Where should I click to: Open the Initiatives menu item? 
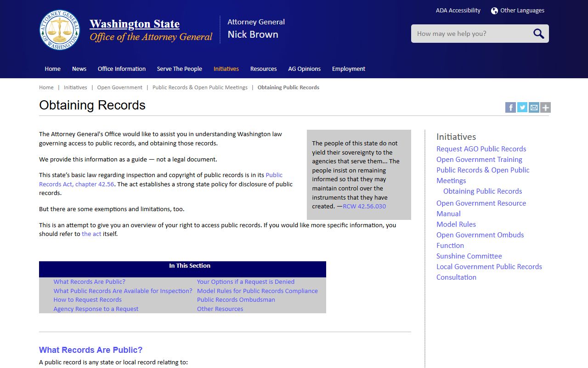pos(226,69)
